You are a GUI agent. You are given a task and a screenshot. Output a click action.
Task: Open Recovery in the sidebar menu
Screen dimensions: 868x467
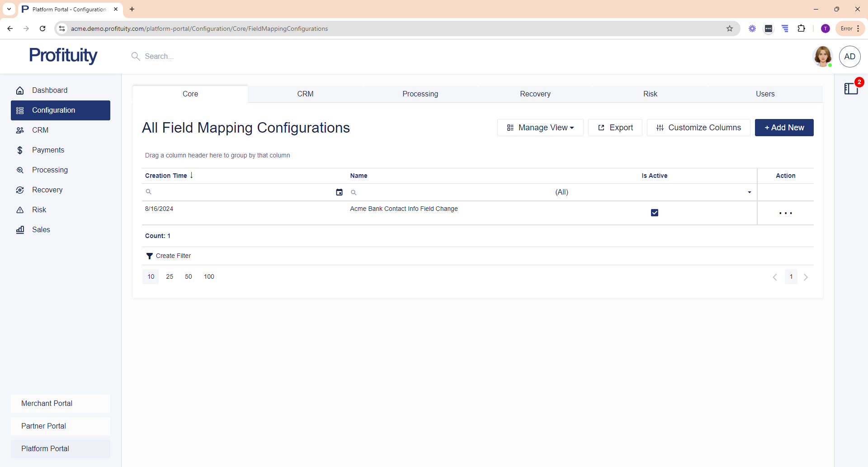(x=47, y=190)
